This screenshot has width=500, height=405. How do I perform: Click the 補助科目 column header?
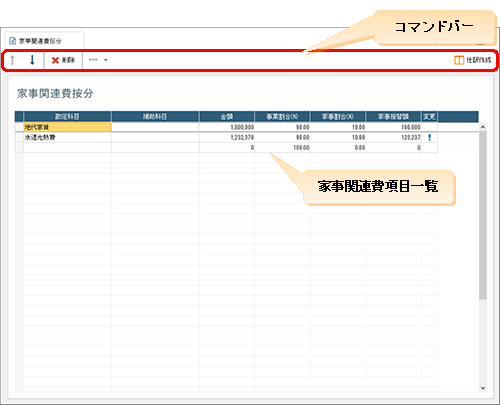pyautogui.click(x=155, y=116)
